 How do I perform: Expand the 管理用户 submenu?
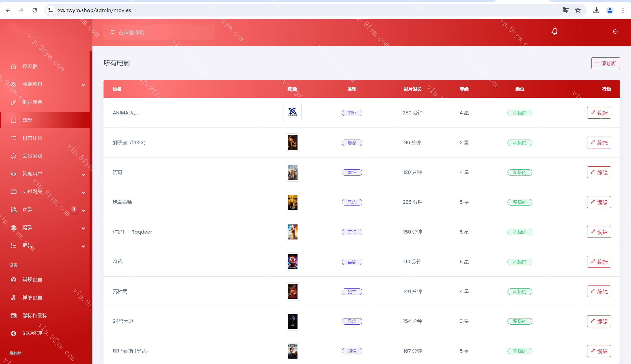click(x=83, y=174)
